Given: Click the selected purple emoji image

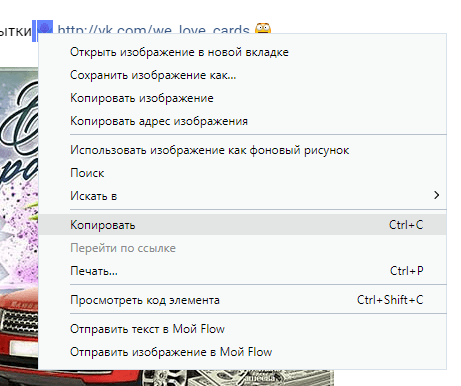Looking at the screenshot, I should [x=45, y=27].
